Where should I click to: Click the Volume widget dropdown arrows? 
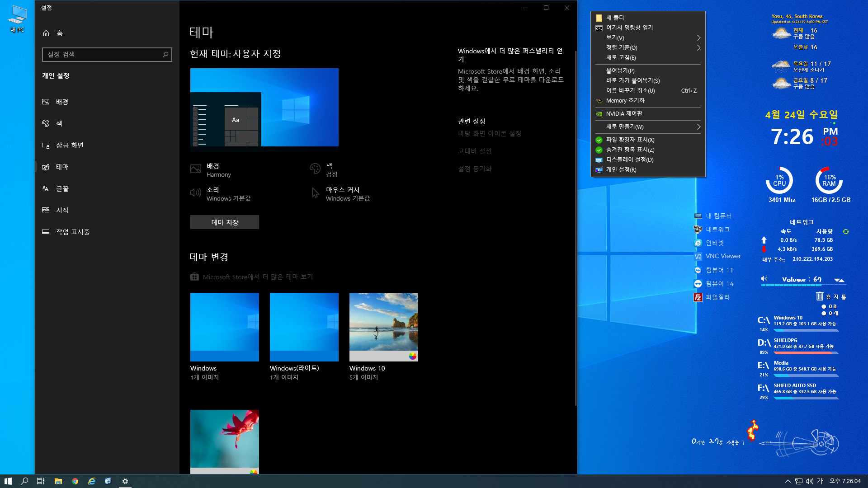point(840,280)
